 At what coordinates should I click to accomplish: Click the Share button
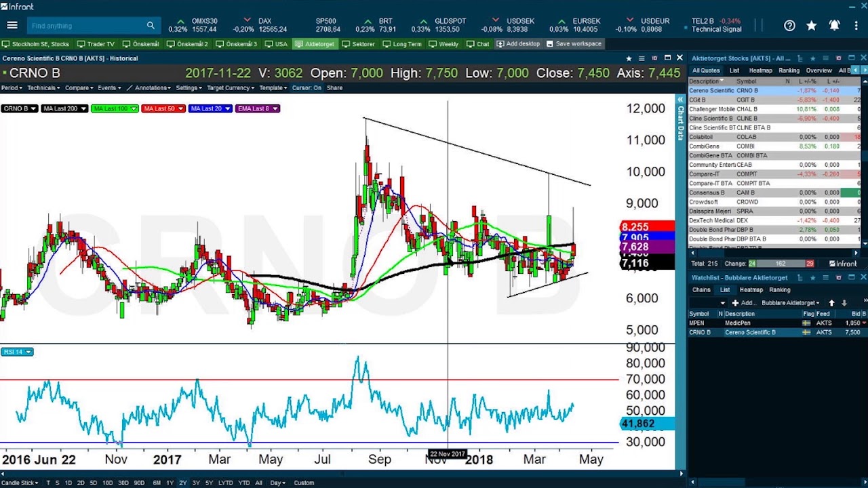(x=334, y=87)
